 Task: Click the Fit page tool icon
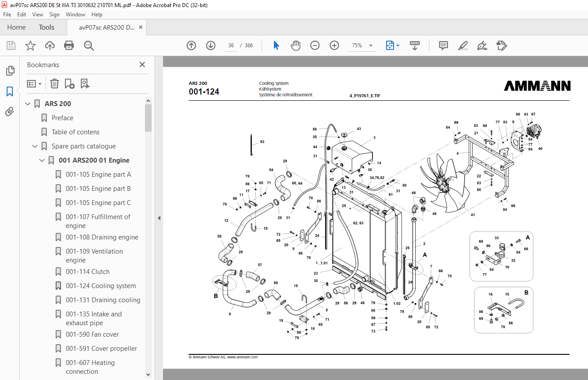[390, 46]
